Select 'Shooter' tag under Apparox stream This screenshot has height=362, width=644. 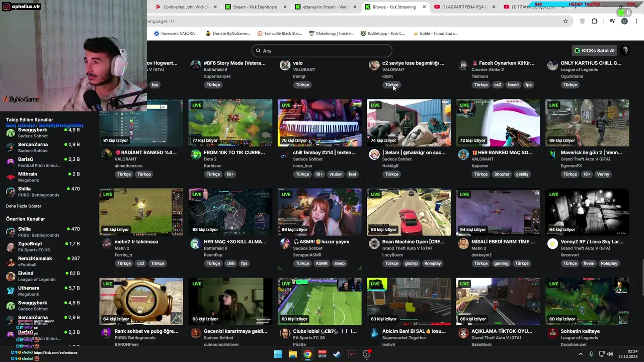[x=502, y=174]
